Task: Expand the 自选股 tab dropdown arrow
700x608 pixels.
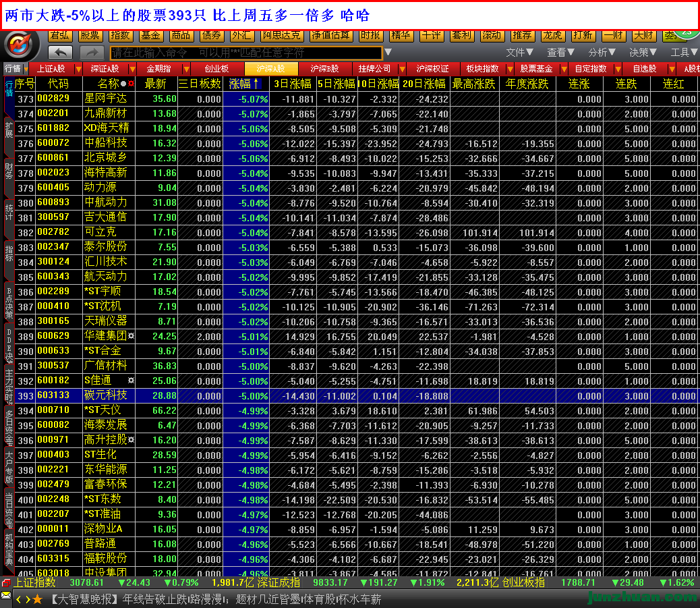Action: pos(672,70)
